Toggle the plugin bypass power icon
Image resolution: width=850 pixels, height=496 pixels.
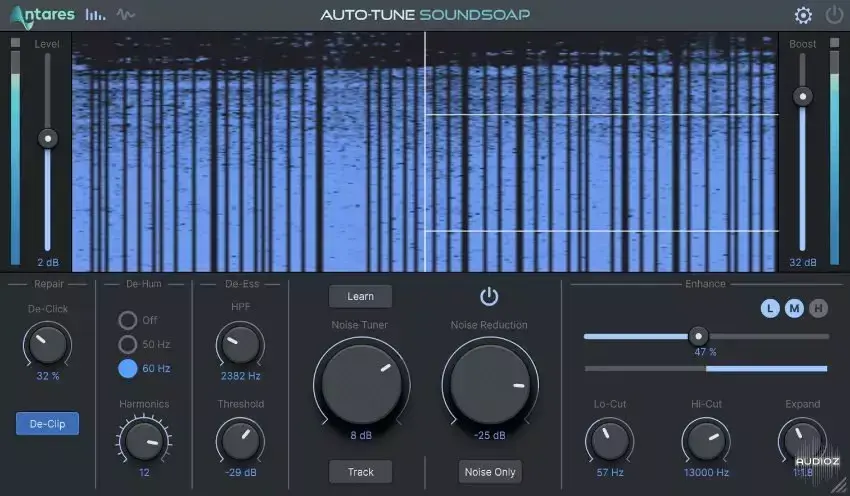(834, 15)
